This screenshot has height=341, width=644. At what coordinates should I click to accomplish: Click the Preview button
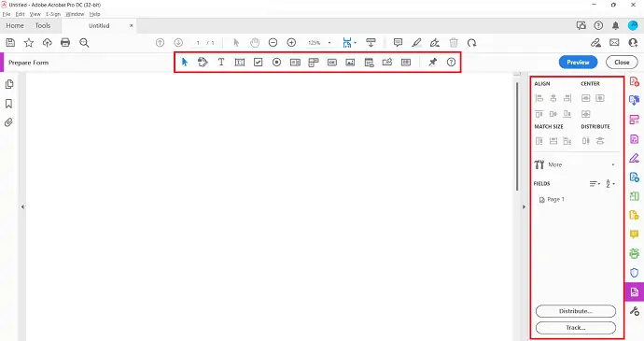578,63
